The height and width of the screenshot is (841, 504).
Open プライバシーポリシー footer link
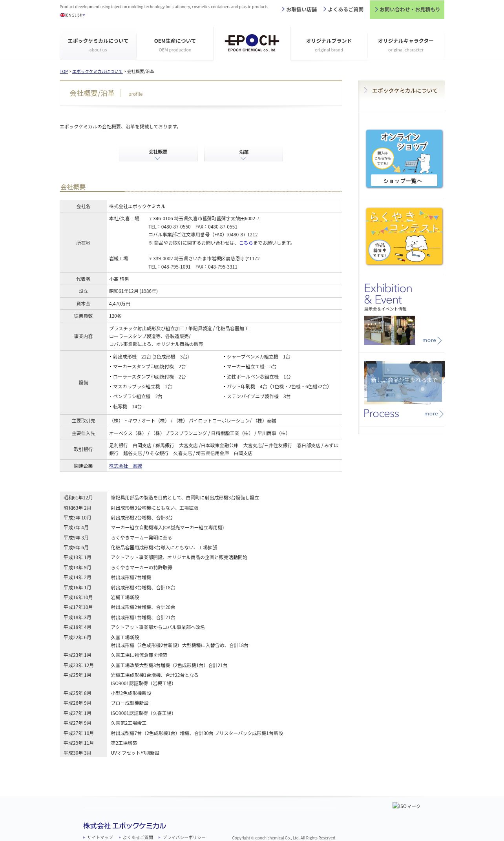182,837
